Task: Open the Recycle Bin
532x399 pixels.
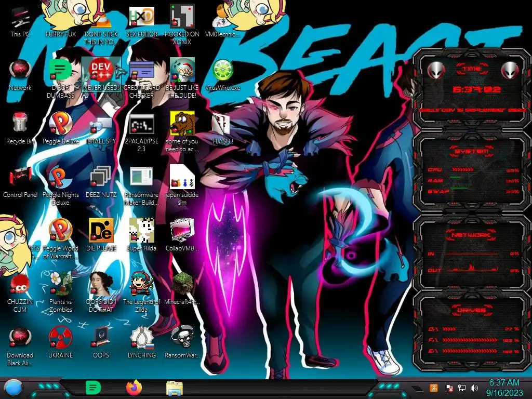Action: tap(20, 129)
